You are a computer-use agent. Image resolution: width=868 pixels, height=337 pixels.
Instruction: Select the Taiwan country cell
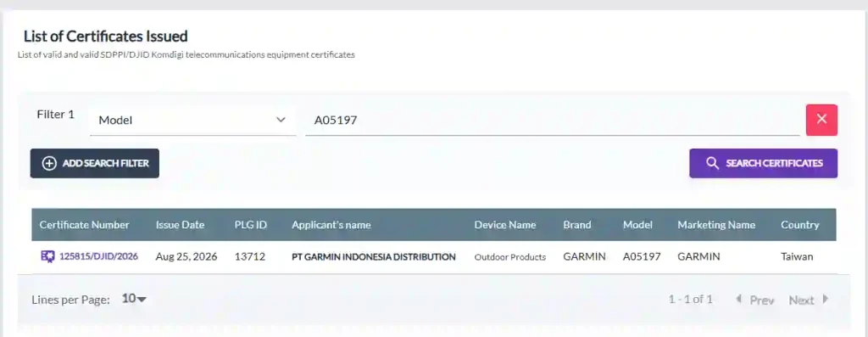(797, 256)
